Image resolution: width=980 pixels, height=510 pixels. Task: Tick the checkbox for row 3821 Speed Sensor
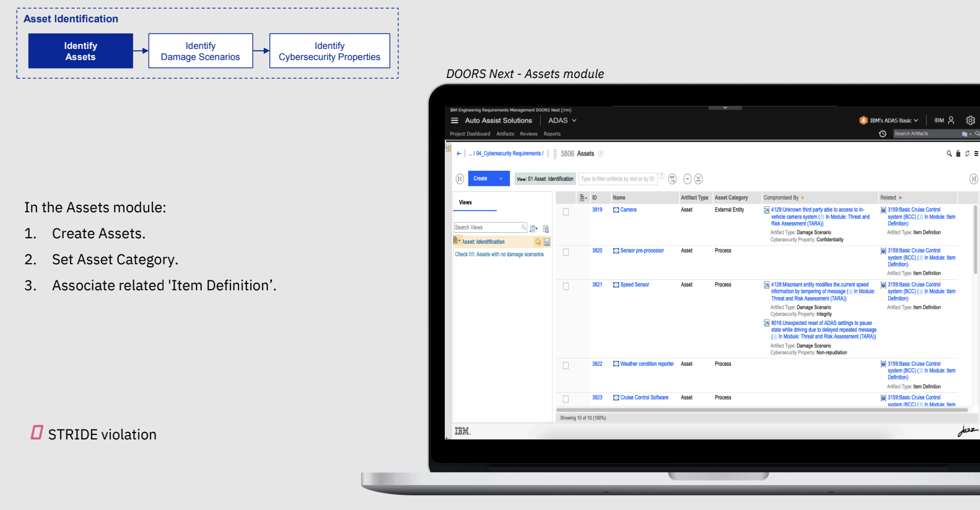566,287
